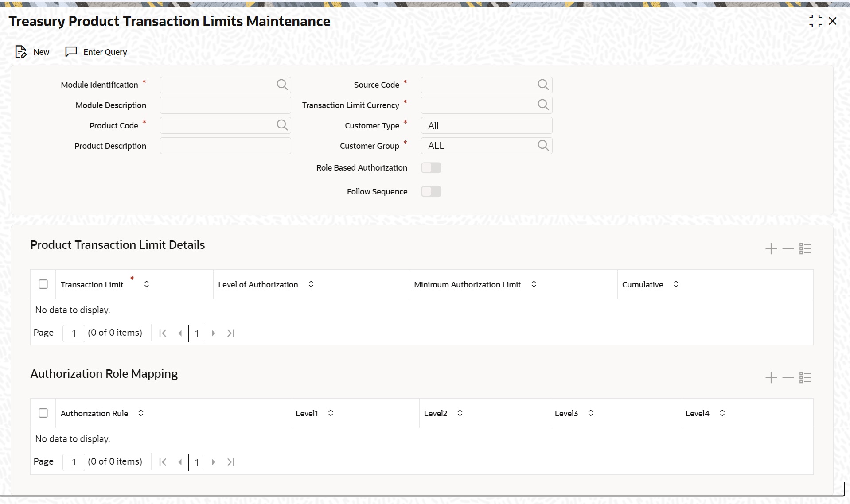Sort by Level of Authorization column
This screenshot has width=850, height=504.
[x=312, y=284]
